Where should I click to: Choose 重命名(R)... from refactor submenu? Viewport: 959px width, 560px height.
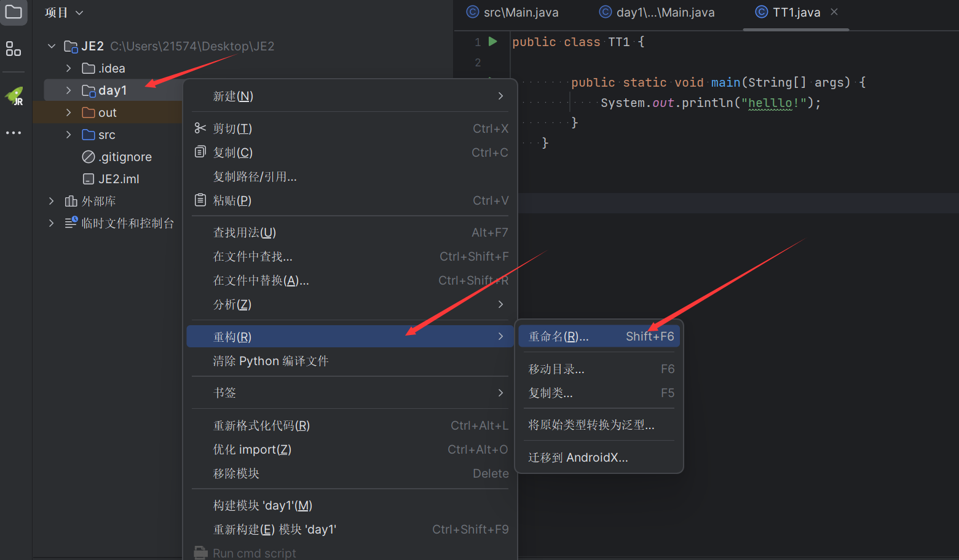[599, 336]
